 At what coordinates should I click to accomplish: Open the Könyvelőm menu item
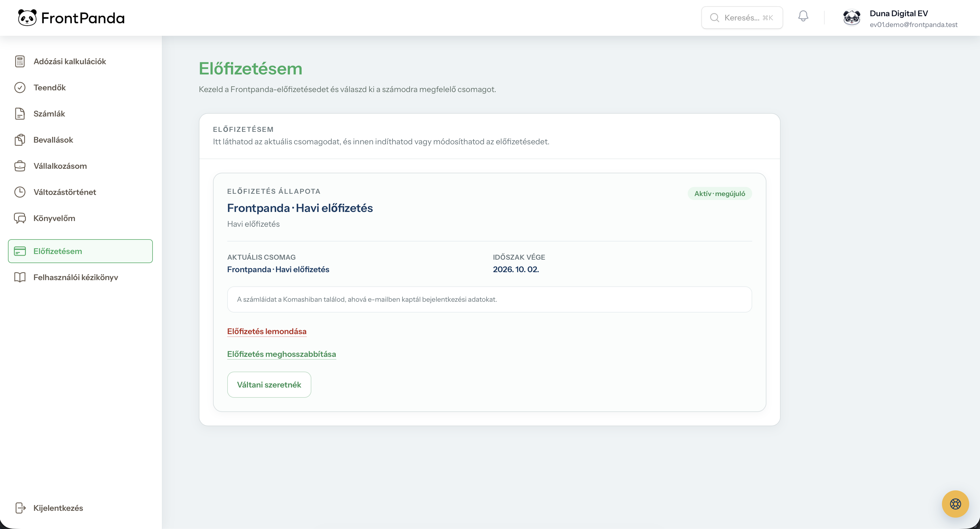(x=80, y=218)
